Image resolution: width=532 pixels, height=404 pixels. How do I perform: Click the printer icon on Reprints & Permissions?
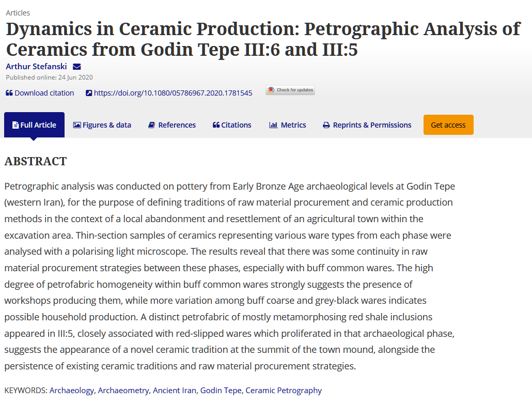(326, 125)
